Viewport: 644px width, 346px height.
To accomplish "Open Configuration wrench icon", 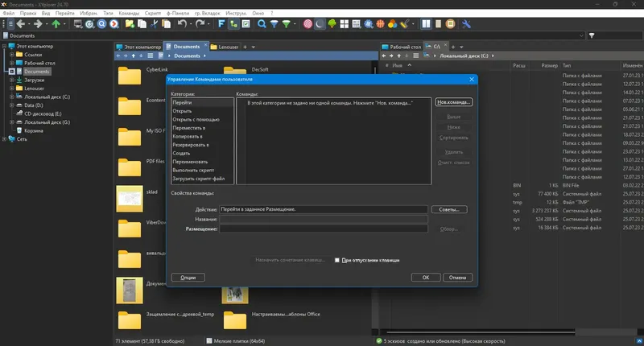I will pos(466,24).
